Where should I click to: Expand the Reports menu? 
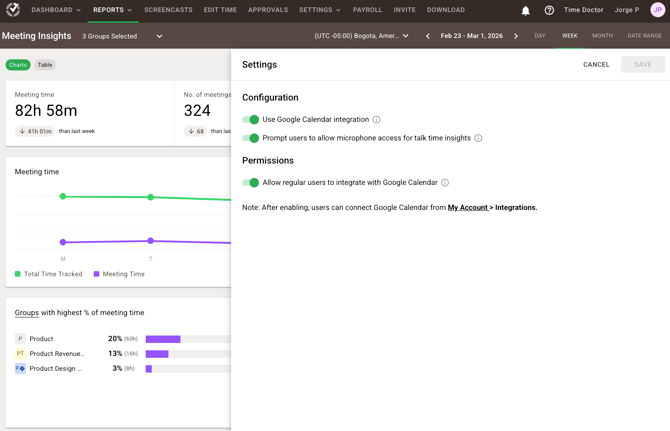[x=112, y=10]
